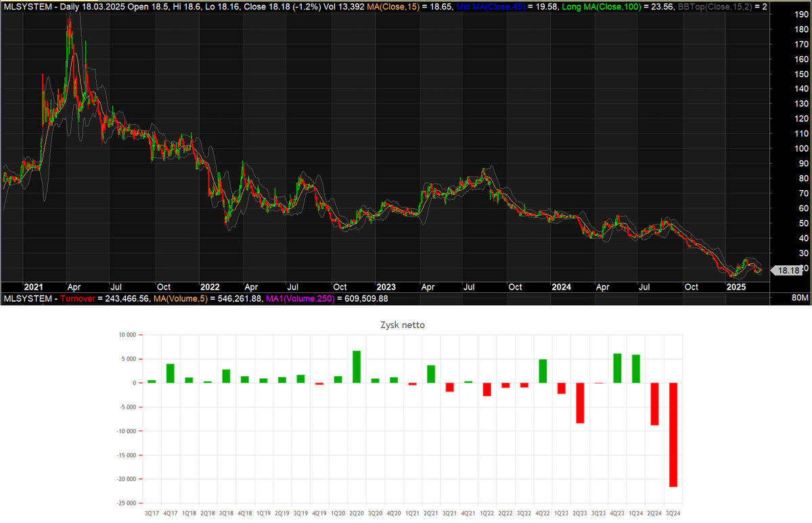Click the Zysk netto chart title

404,325
